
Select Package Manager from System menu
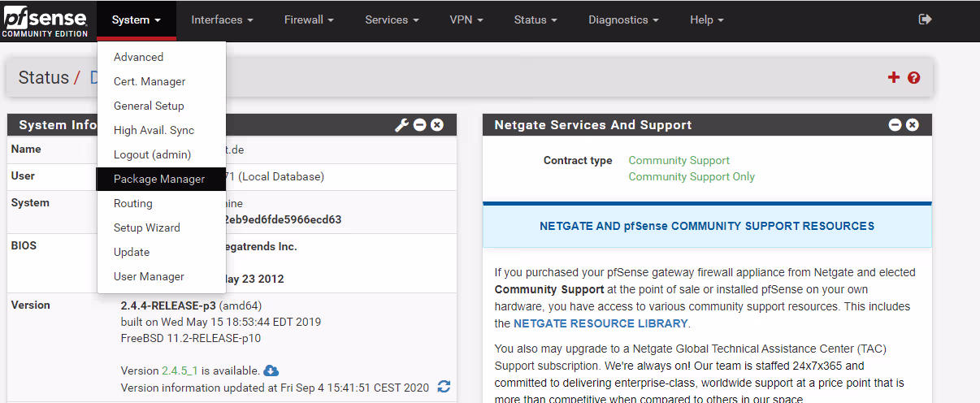point(159,179)
